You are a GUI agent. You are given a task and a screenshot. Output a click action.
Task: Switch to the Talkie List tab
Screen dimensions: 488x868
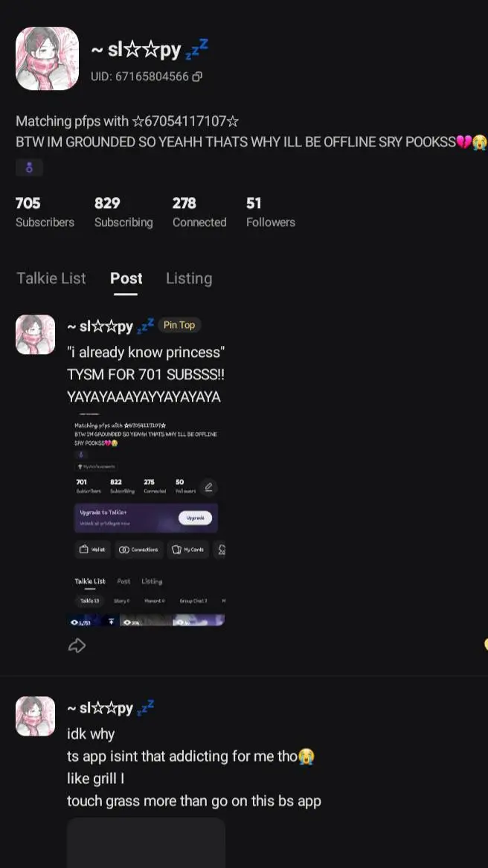pyautogui.click(x=51, y=278)
